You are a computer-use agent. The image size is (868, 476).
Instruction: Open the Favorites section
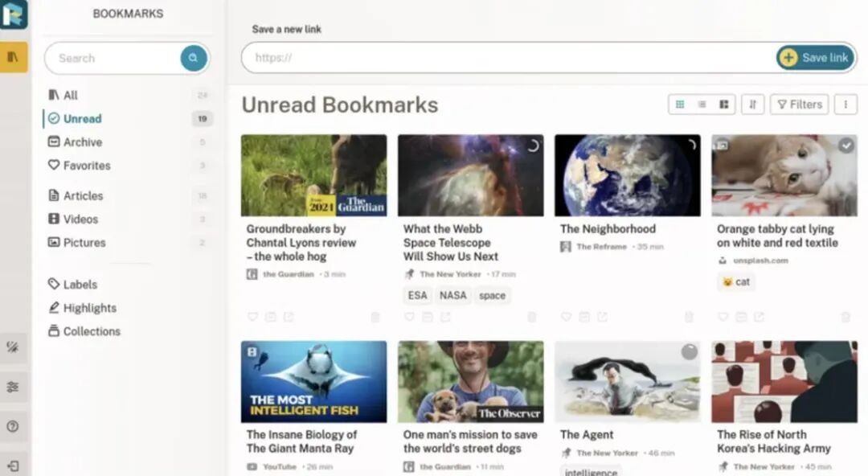(x=128, y=165)
